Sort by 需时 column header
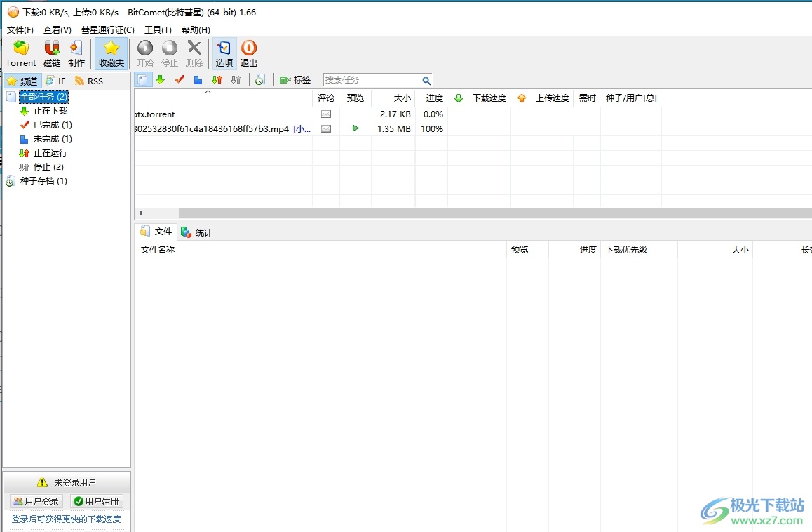 point(587,98)
